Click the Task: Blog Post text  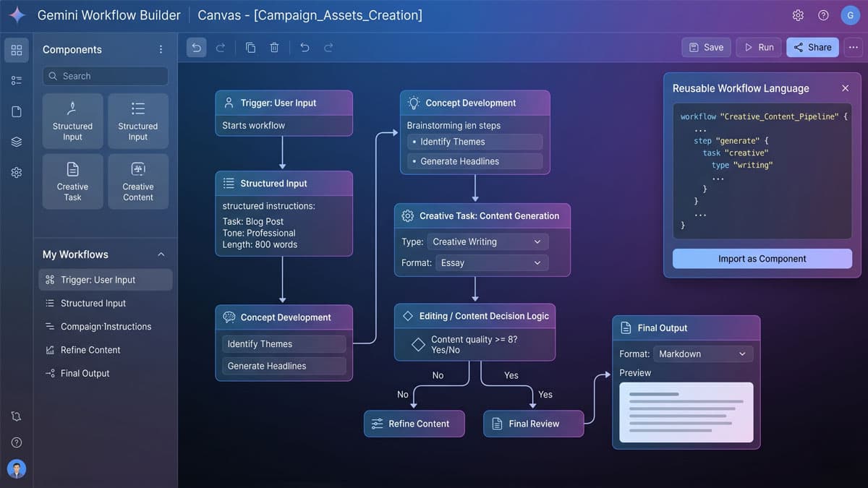tap(253, 221)
